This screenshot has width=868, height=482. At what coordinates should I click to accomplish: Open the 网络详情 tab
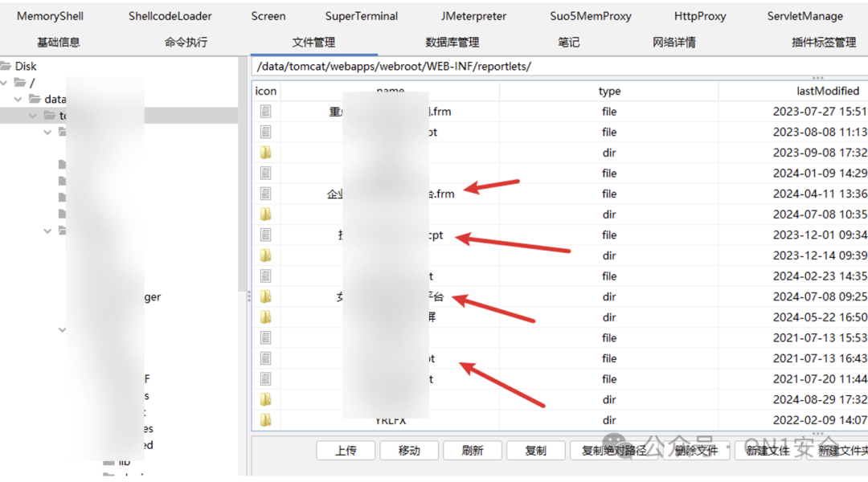[x=674, y=42]
